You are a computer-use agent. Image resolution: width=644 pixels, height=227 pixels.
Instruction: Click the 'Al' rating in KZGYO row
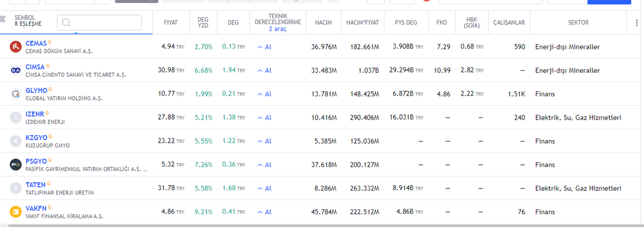[x=265, y=141]
